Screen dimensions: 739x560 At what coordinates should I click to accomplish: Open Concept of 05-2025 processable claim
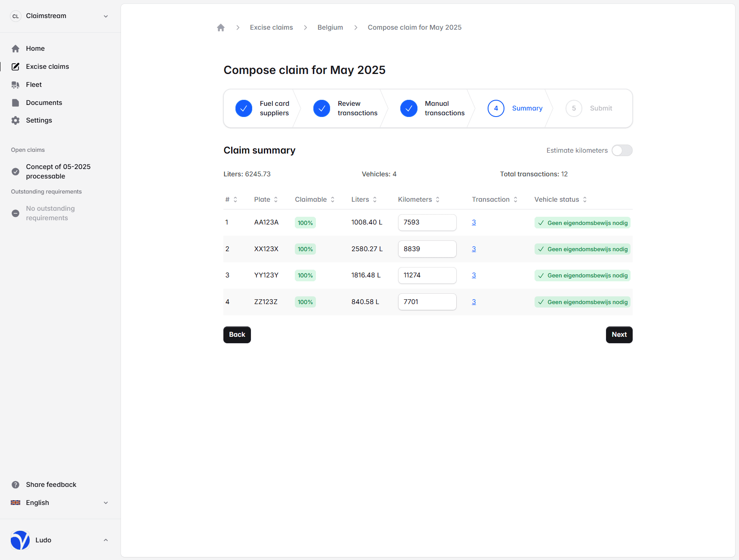[x=58, y=172]
